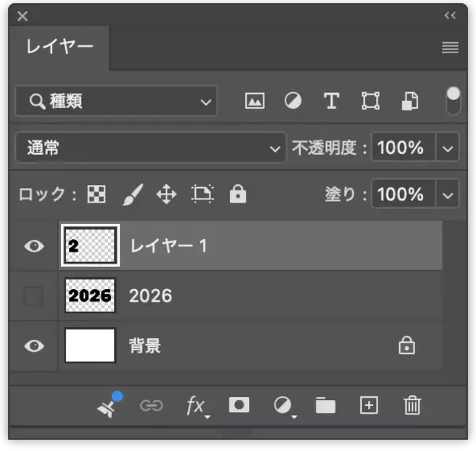
Task: Click the link layers chain icon
Action: click(152, 406)
